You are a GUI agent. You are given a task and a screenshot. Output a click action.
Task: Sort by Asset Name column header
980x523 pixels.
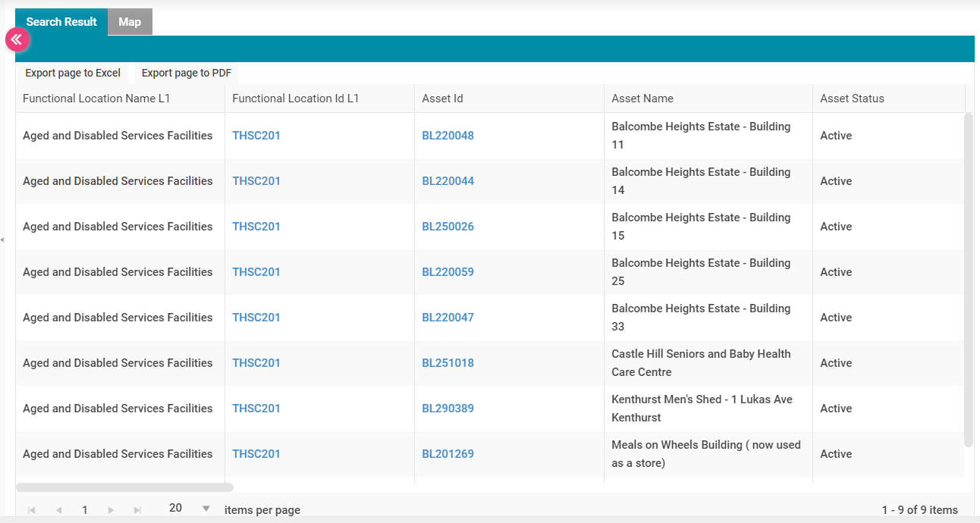tap(642, 99)
